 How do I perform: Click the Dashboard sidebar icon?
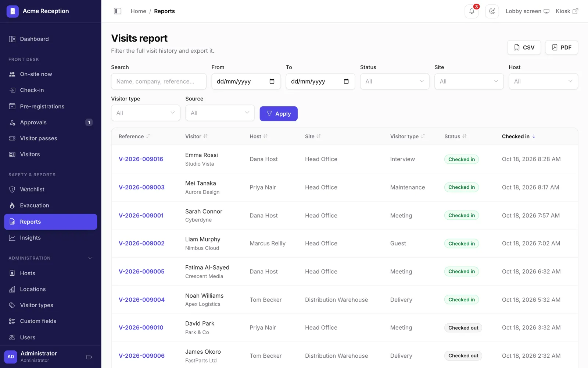[12, 39]
